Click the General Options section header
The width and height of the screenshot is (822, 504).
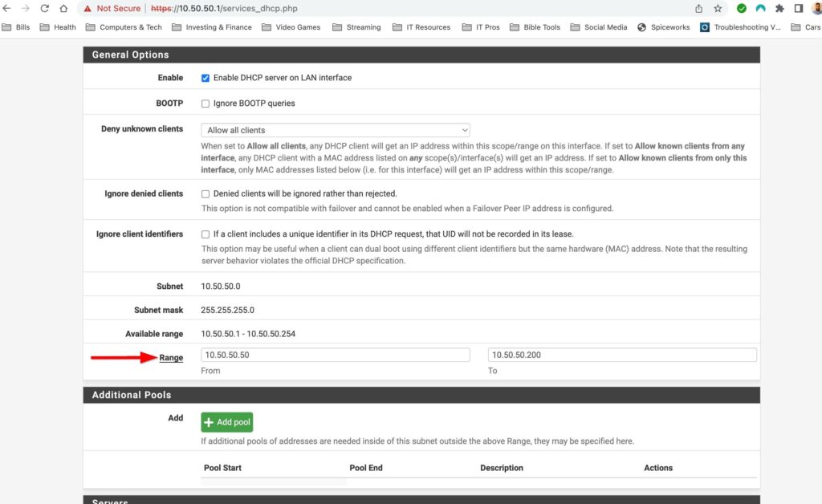(x=421, y=55)
